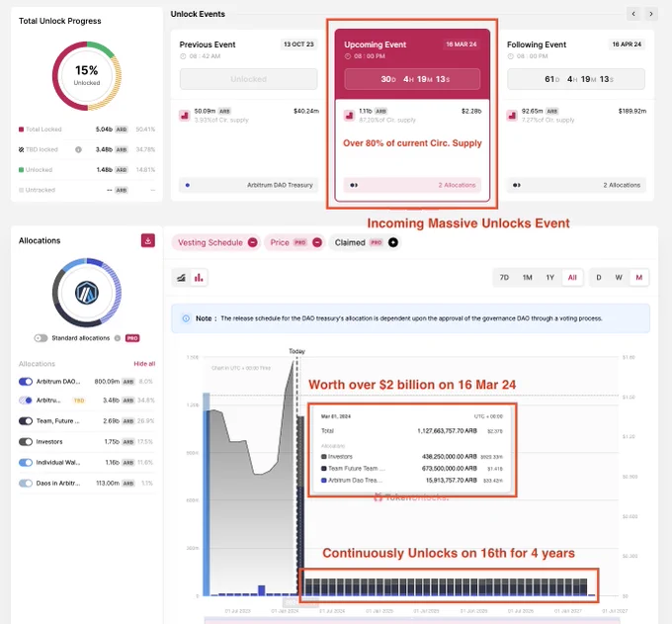Toggle TBD Arbitrum 3.48b allocation switch
This screenshot has width=672, height=624.
click(26, 401)
